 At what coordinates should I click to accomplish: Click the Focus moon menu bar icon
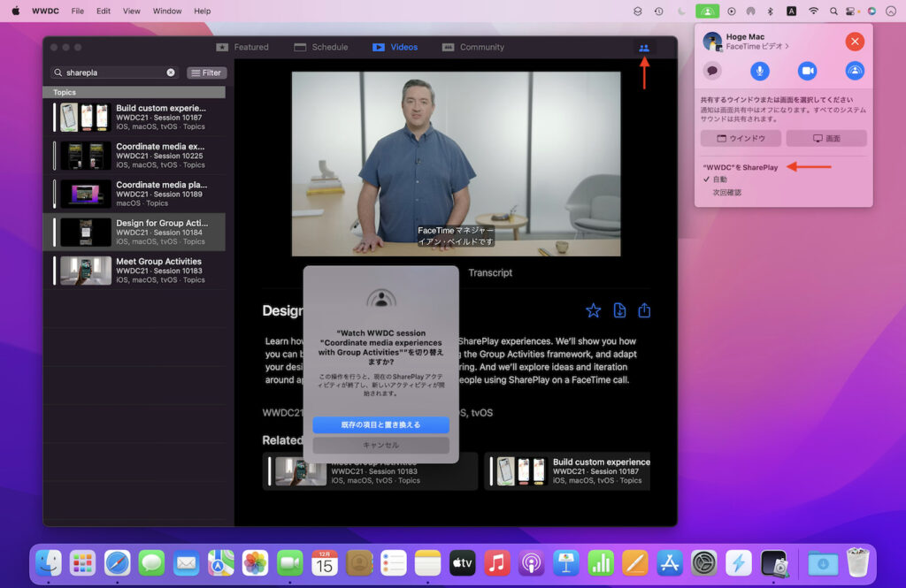(682, 11)
